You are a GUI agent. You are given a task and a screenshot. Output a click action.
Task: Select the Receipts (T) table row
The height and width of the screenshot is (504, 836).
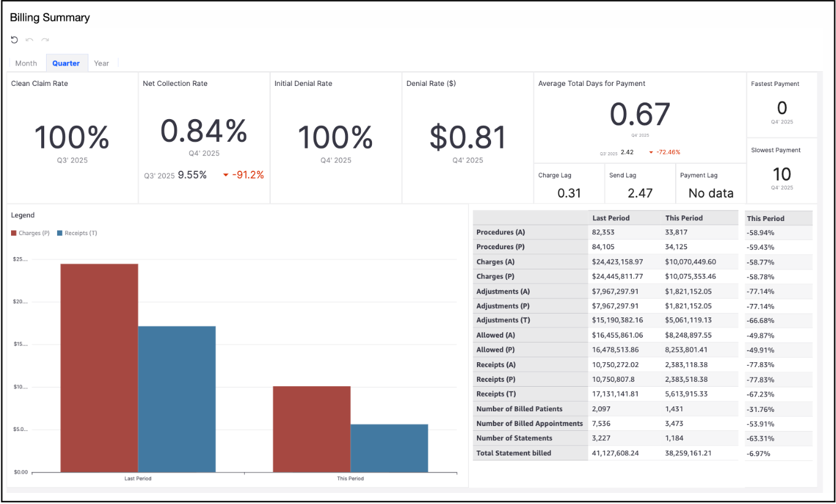(x=643, y=394)
